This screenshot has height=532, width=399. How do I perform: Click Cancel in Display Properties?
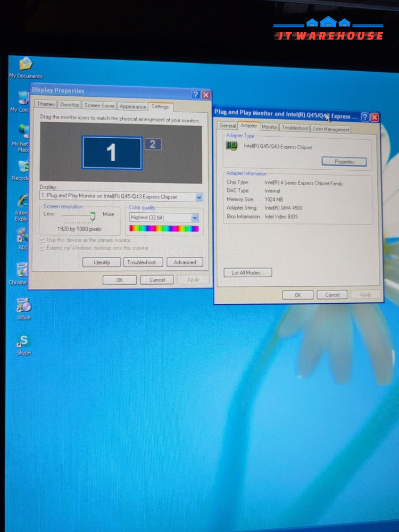(157, 280)
